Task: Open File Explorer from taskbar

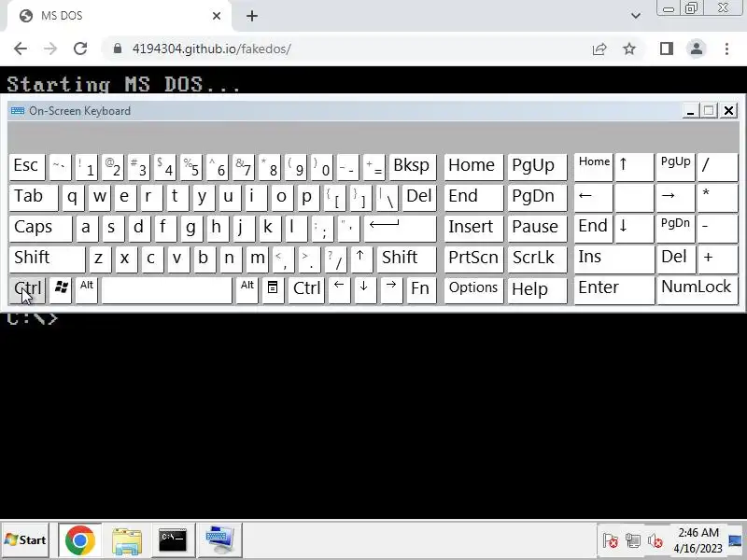Action: [x=126, y=540]
